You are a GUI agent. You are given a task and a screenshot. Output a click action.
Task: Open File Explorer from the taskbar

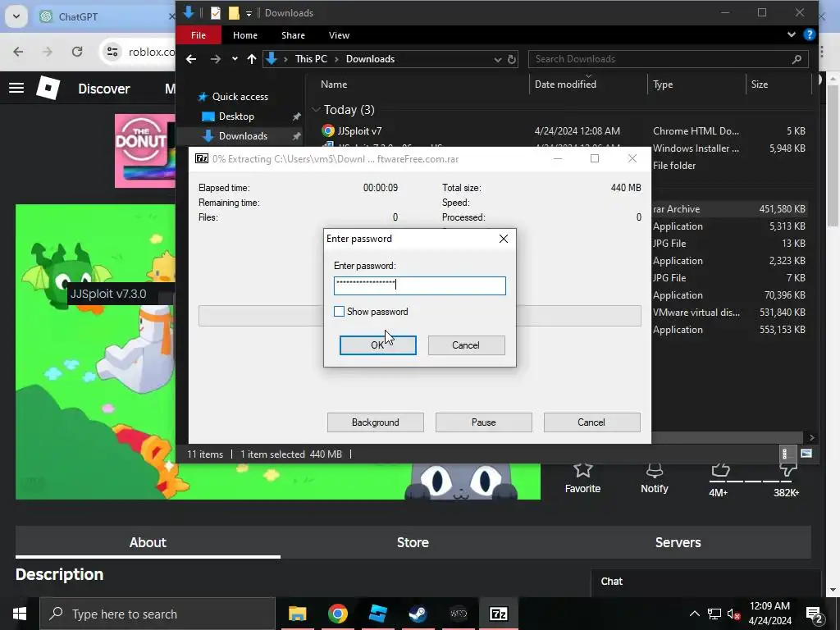297,614
